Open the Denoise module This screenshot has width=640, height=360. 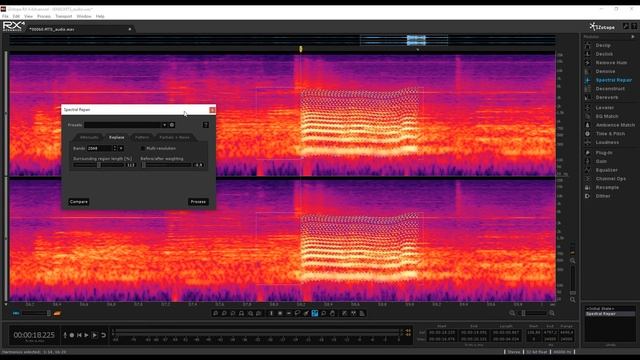pyautogui.click(x=605, y=71)
